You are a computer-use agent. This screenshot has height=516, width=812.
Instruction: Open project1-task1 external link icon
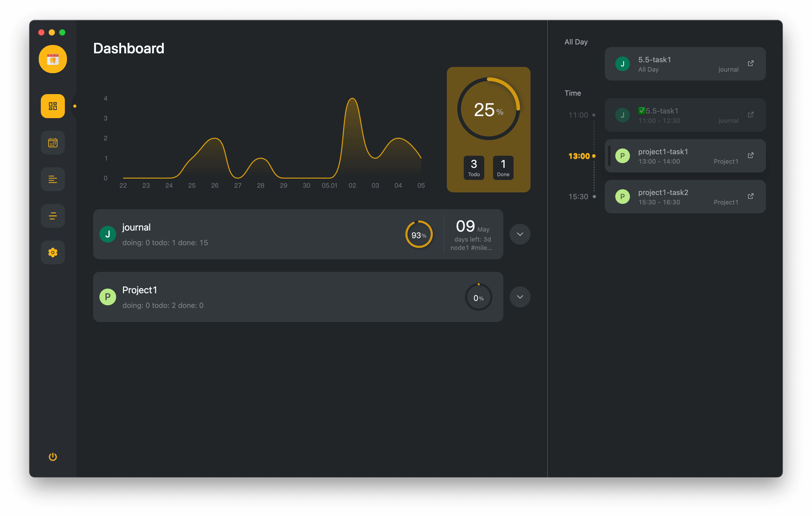pyautogui.click(x=750, y=155)
